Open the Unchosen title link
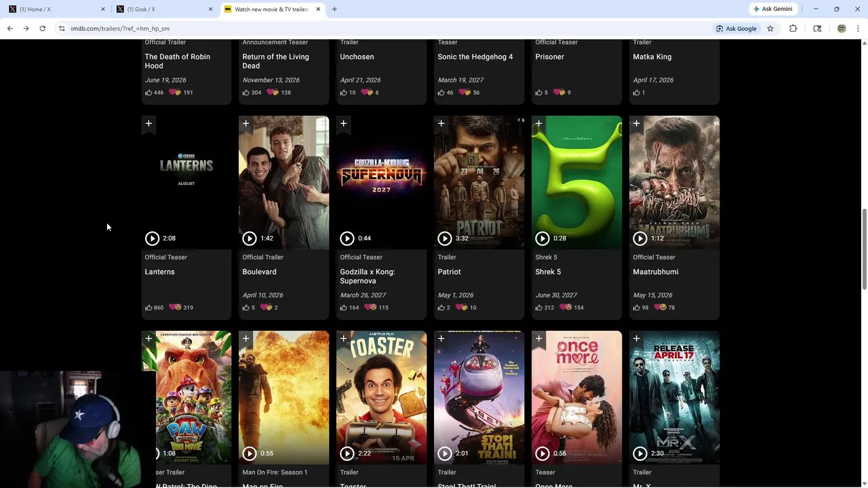Viewport: 868px width, 488px height. [x=357, y=57]
